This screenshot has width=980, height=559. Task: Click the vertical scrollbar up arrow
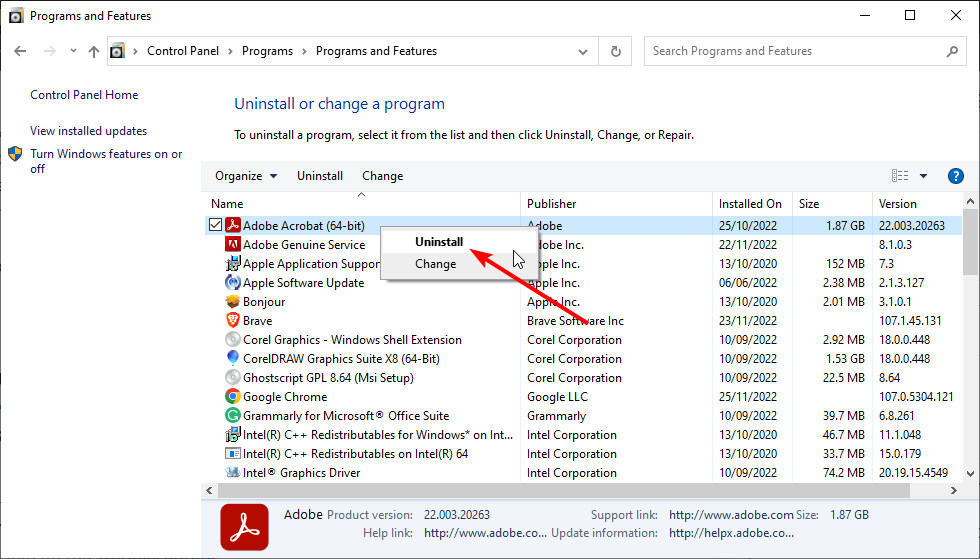[970, 201]
